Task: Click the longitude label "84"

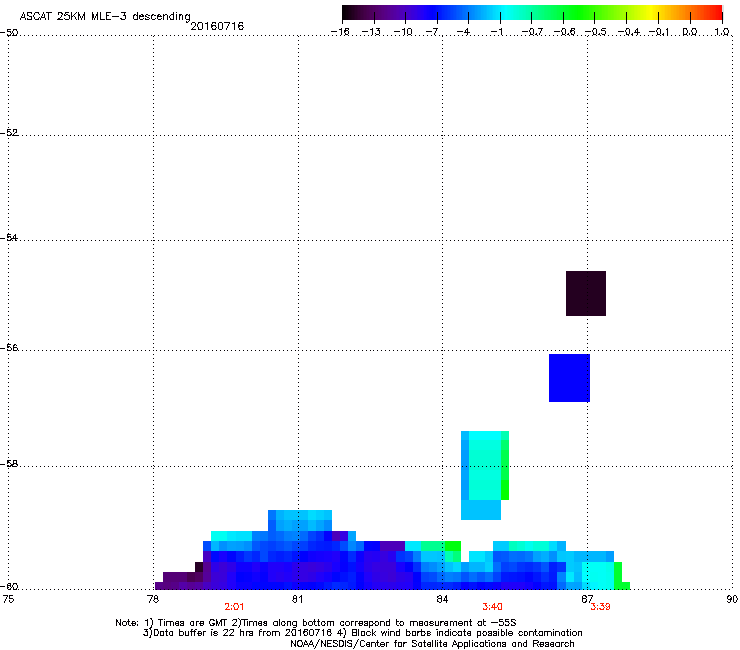Action: point(442,599)
